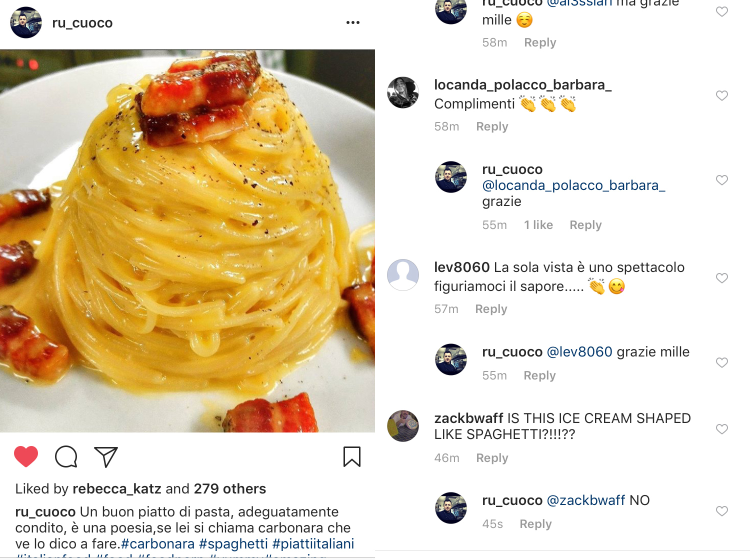The image size is (750, 560).
Task: Open zackbwaff's profile avatar
Action: click(x=403, y=426)
